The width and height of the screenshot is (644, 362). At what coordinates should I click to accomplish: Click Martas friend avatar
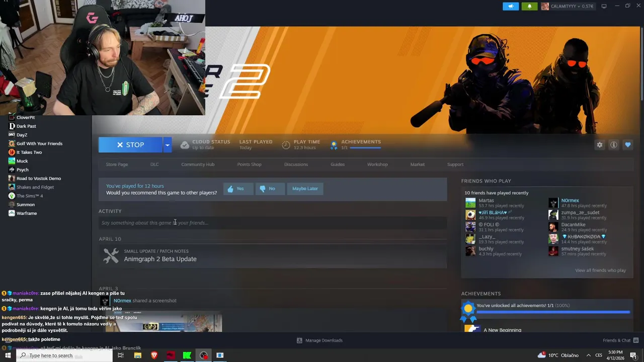[x=470, y=203]
